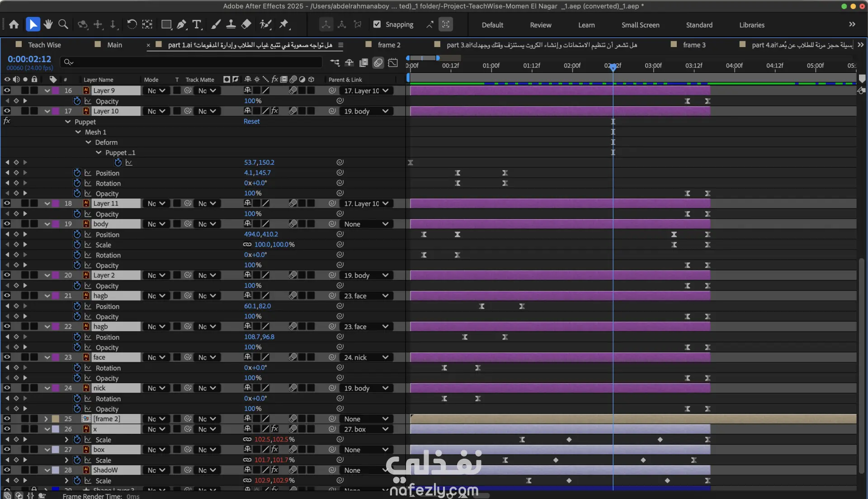Viewport: 868px width, 499px height.
Task: Open the Graph Editor button
Action: pyautogui.click(x=393, y=62)
